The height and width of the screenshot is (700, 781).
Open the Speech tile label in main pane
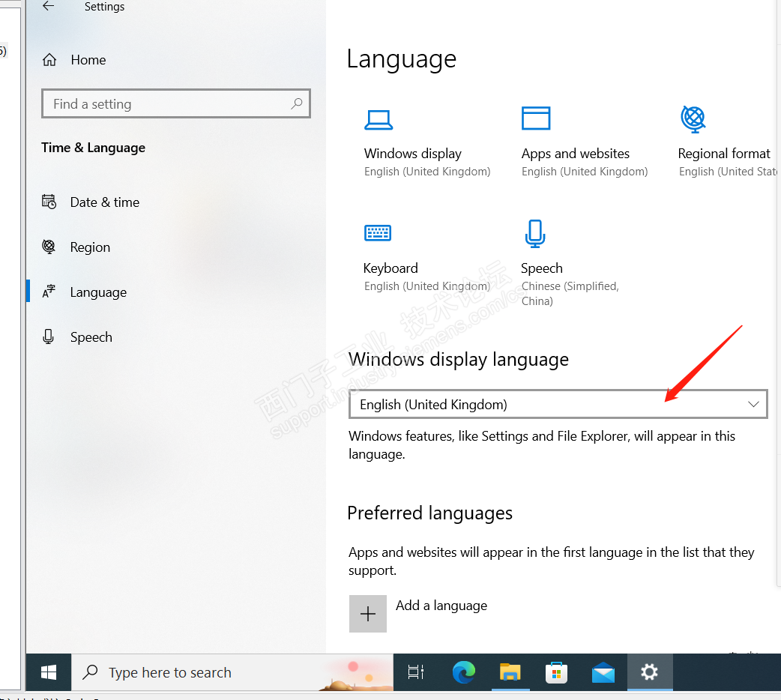coord(541,268)
